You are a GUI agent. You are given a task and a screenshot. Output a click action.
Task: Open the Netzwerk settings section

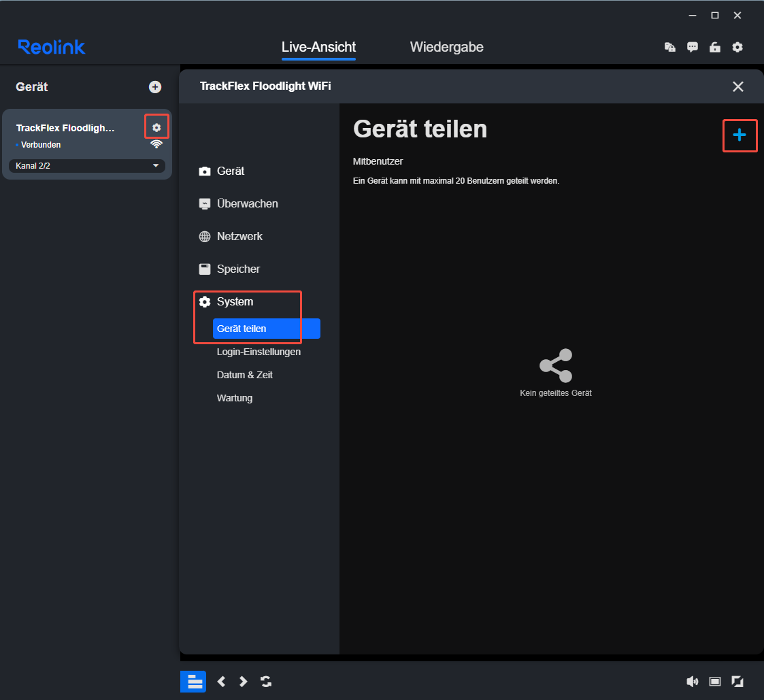tap(231, 236)
